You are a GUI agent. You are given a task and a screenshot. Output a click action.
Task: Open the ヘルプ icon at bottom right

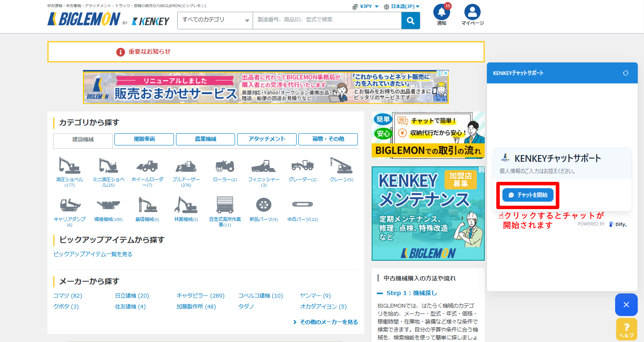tap(626, 329)
